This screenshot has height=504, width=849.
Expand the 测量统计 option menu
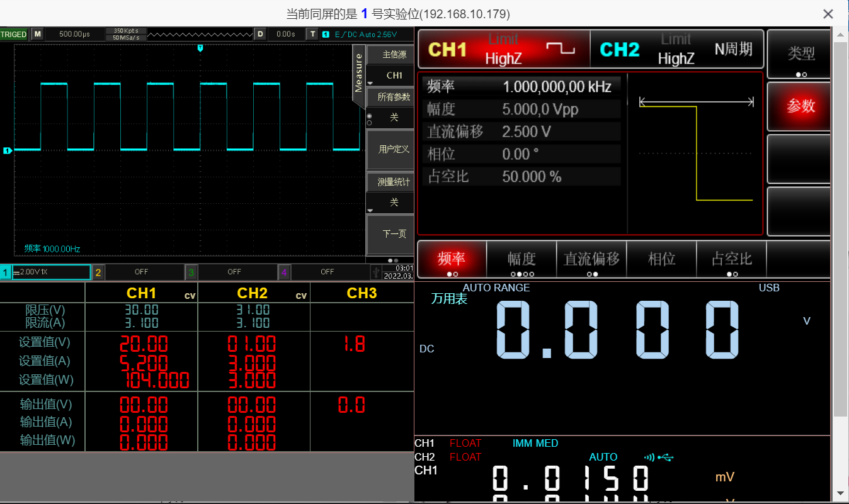390,203
